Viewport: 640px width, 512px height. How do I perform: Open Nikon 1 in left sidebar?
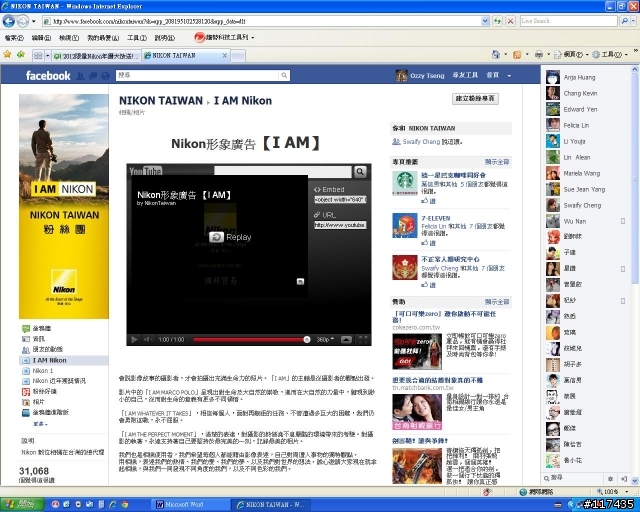(x=42, y=371)
